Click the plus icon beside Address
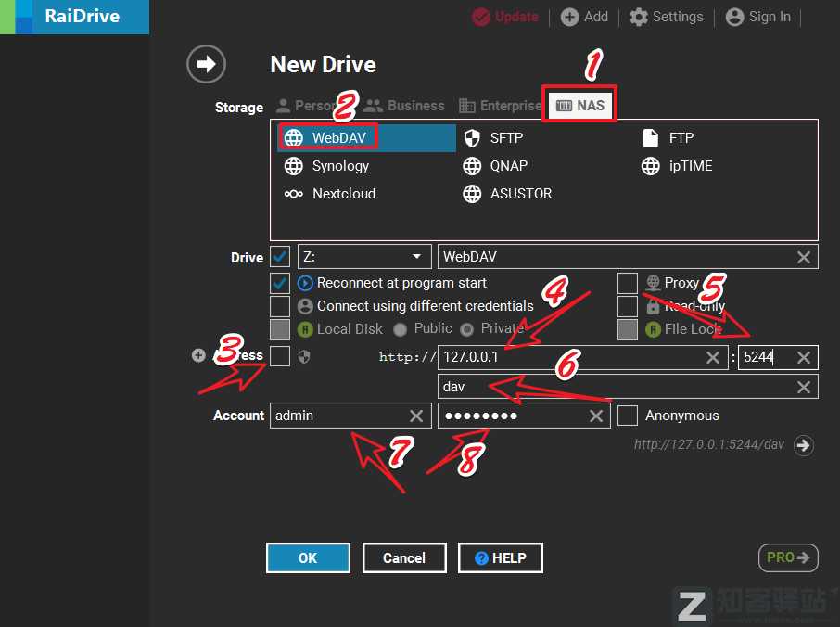This screenshot has width=840, height=627. 198,355
